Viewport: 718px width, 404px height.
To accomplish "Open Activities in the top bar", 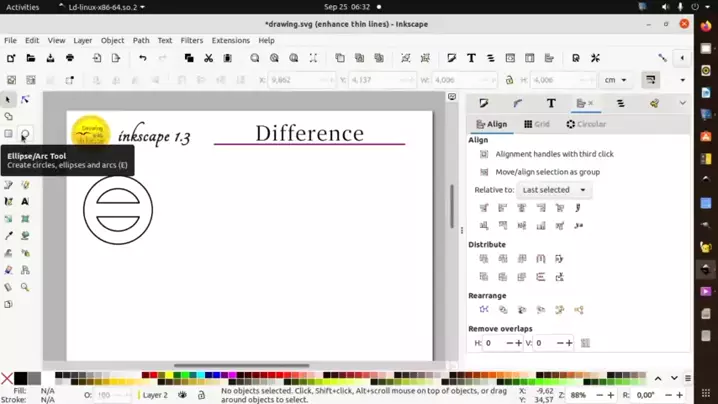I will 22,7.
